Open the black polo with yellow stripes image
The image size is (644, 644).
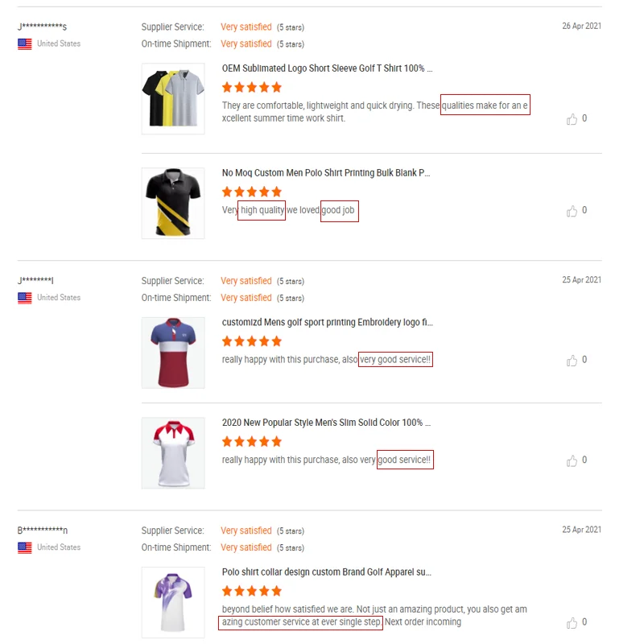coord(173,203)
